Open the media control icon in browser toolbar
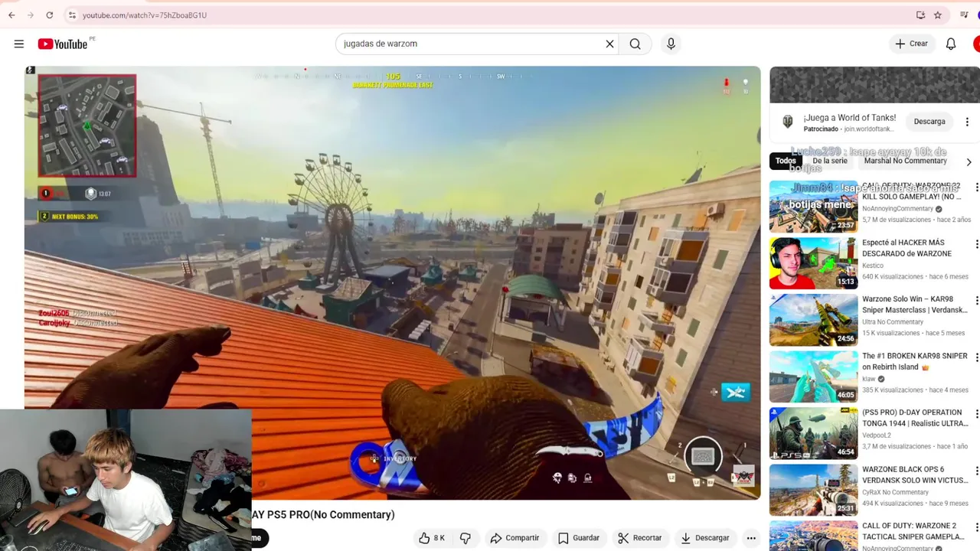Viewport: 980px width, 551px height. 964,15
